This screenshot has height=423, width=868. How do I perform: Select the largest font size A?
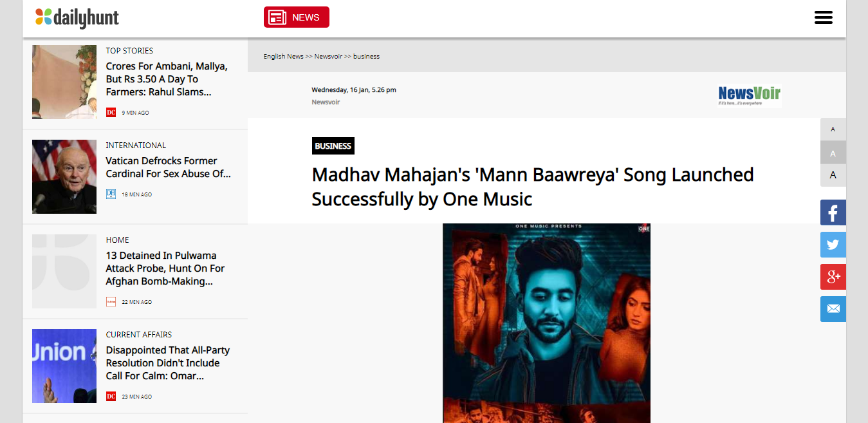(x=833, y=175)
